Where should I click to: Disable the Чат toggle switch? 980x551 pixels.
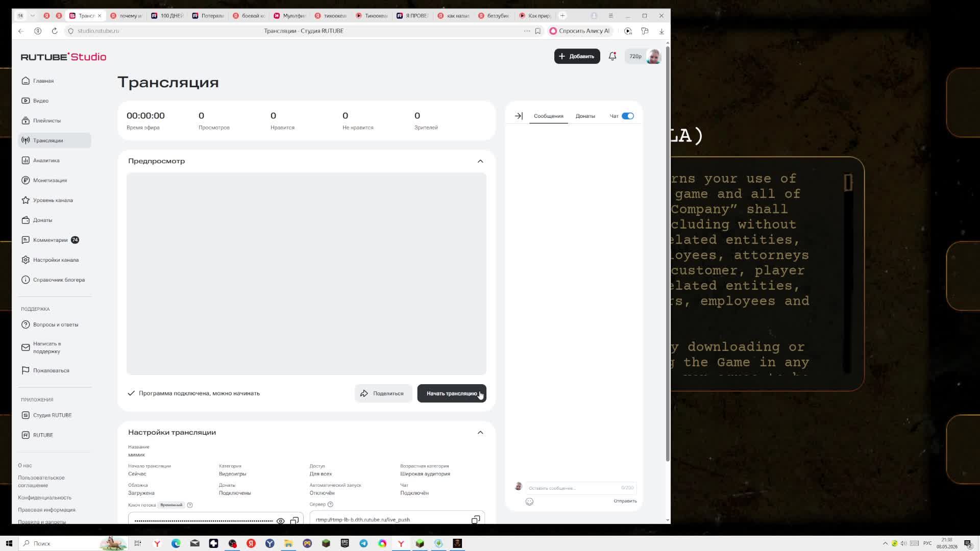point(628,116)
